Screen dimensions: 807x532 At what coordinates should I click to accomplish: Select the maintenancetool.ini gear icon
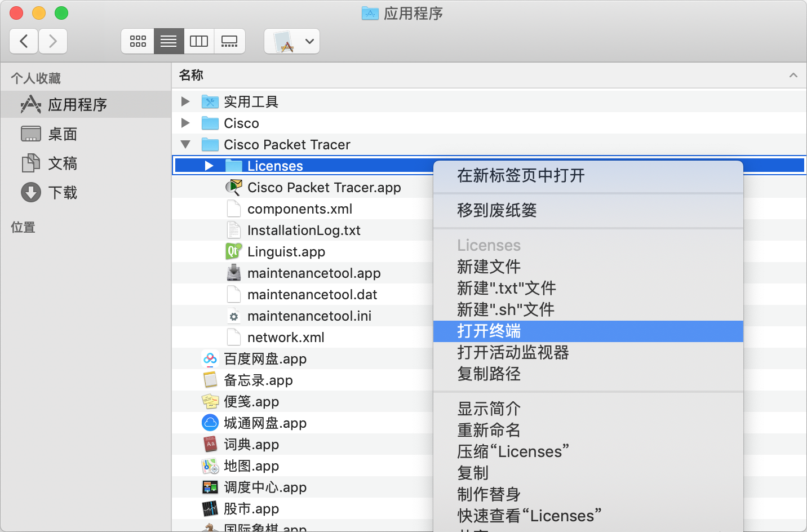(x=234, y=316)
